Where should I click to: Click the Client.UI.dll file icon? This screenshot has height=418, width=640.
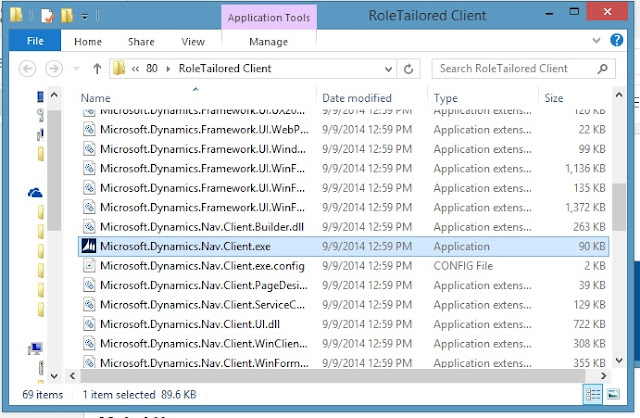point(89,324)
